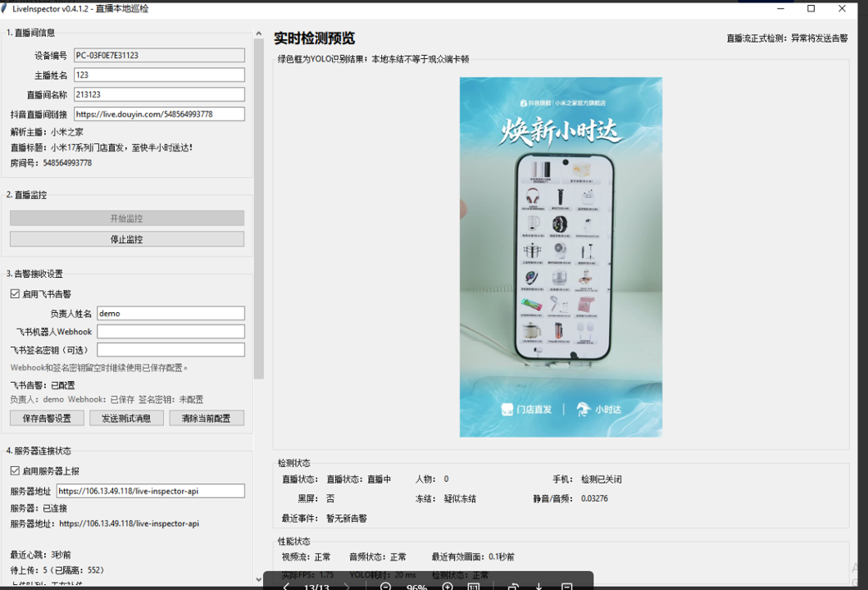Click the left panel vertical scrollbar thumb
Screen dimensions: 868x590
pyautogui.click(x=258, y=209)
